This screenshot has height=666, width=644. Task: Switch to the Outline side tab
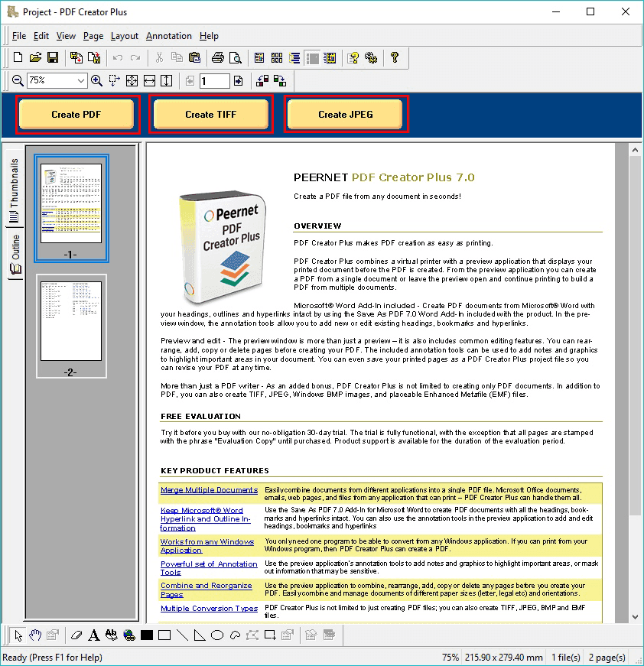15,254
